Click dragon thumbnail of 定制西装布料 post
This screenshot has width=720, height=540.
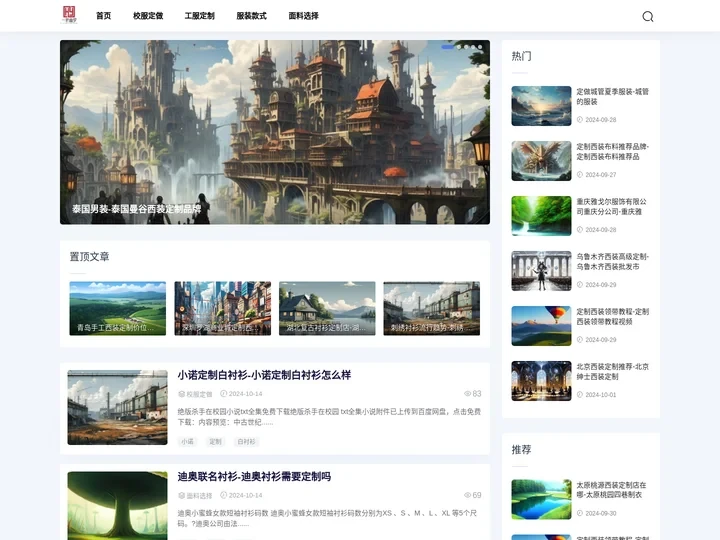[541, 161]
